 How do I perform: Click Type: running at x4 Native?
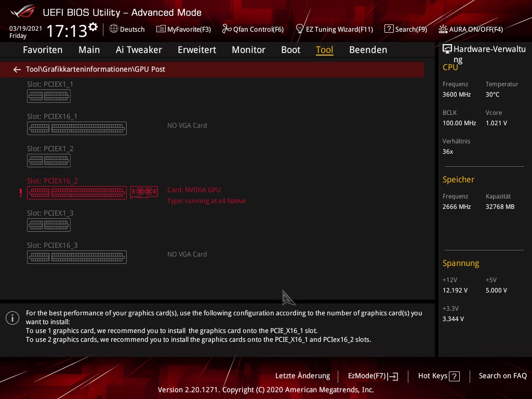(x=206, y=201)
